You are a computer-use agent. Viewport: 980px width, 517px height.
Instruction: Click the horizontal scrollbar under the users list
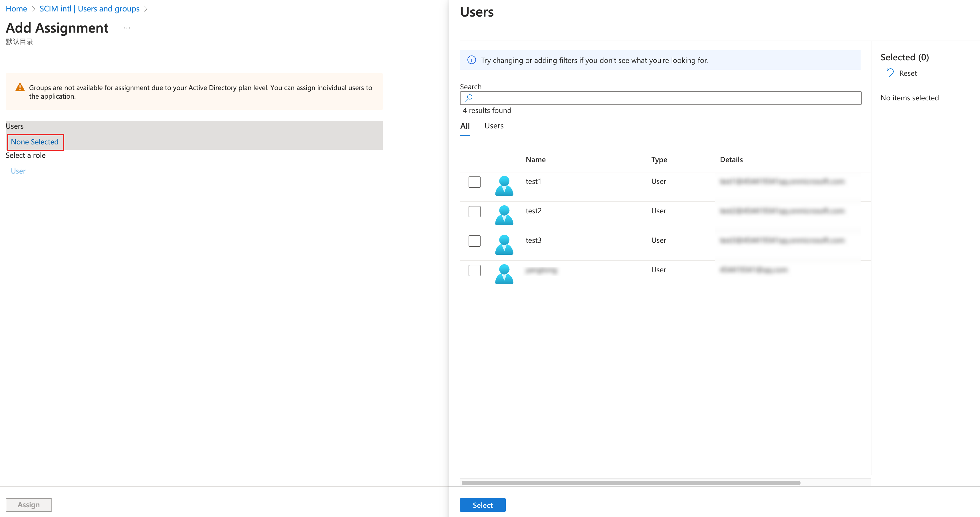coord(631,483)
